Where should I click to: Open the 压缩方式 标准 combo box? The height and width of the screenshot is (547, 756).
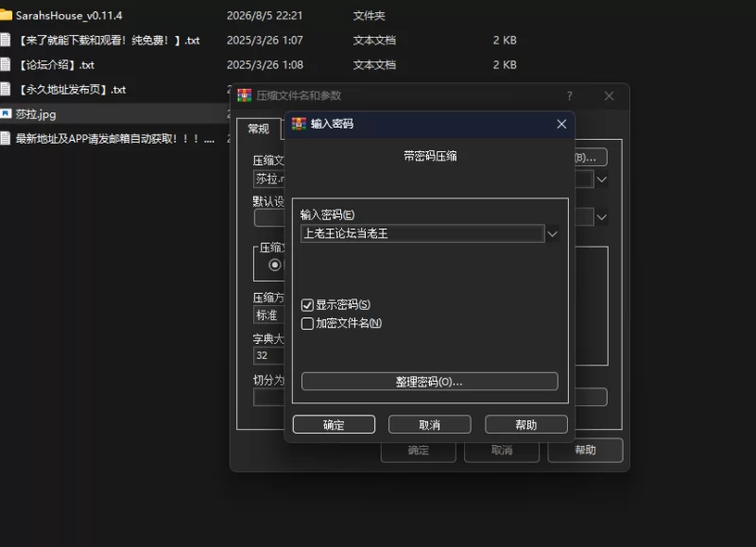[x=268, y=316]
